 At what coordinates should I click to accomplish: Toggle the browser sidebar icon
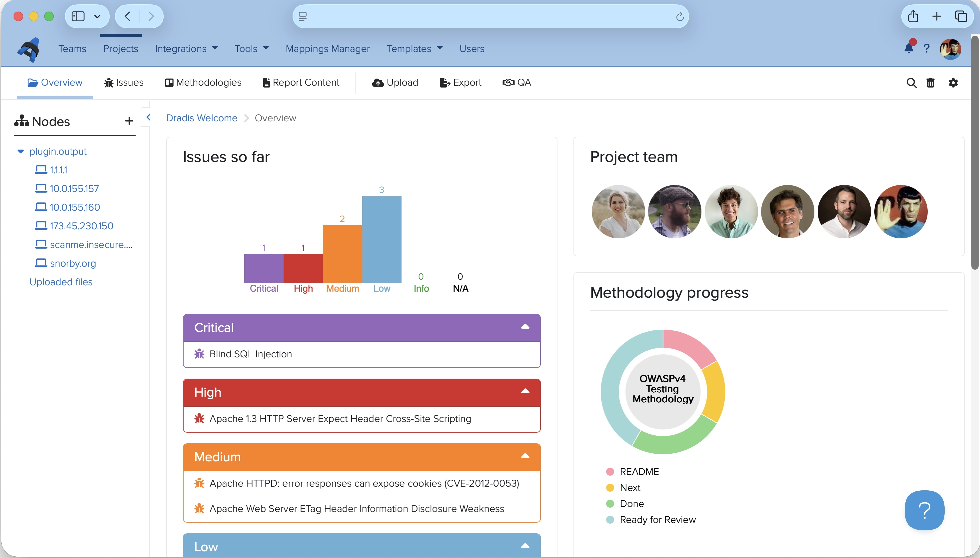[x=78, y=16]
